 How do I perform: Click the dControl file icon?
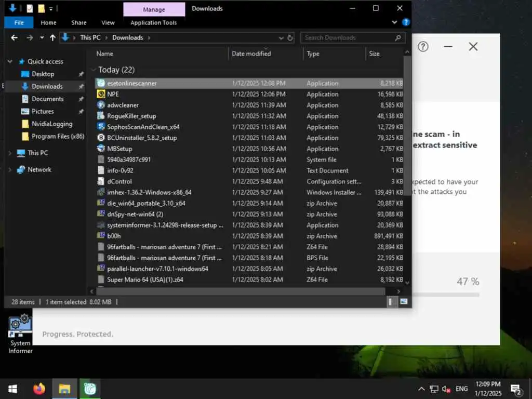pyautogui.click(x=101, y=181)
